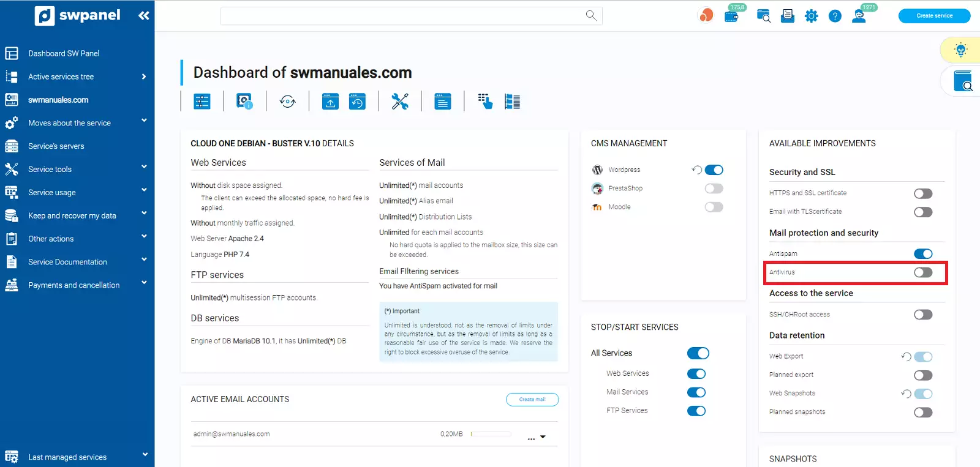The image size is (980, 467).
Task: Expand Payments and cancellation section
Action: (x=77, y=285)
